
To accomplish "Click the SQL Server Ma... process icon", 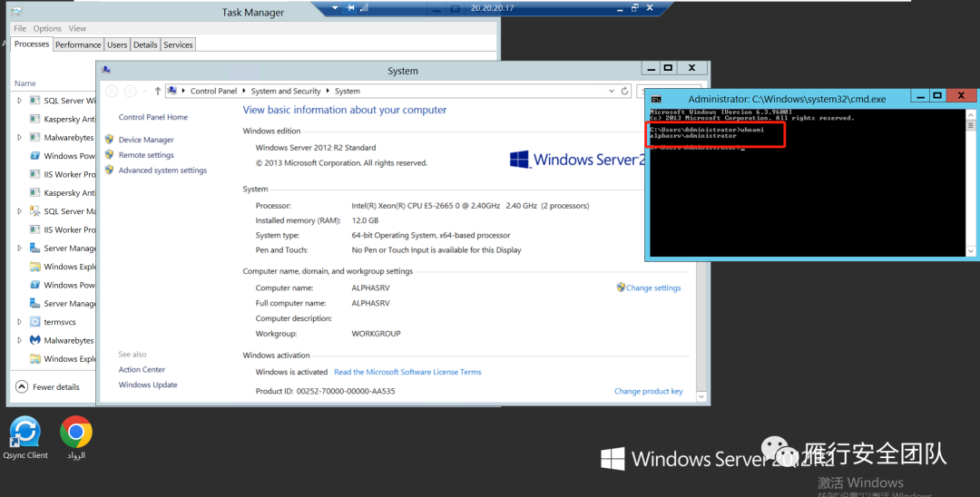I will (35, 211).
